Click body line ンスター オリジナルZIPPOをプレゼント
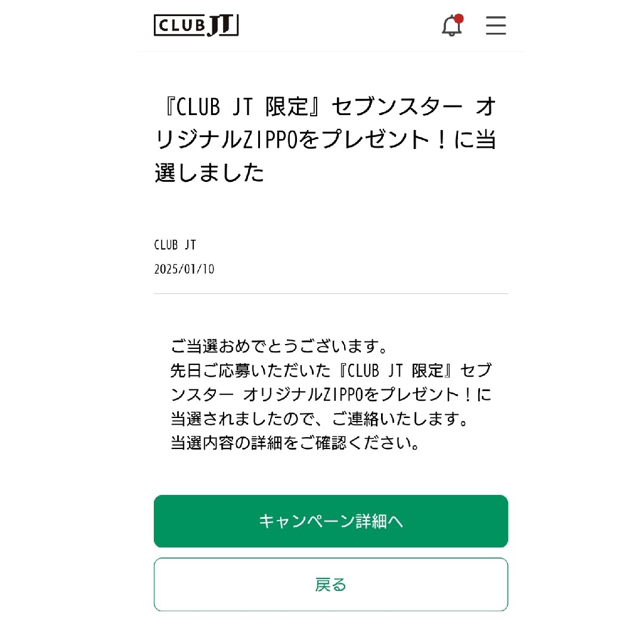The image size is (644, 644). click(331, 394)
